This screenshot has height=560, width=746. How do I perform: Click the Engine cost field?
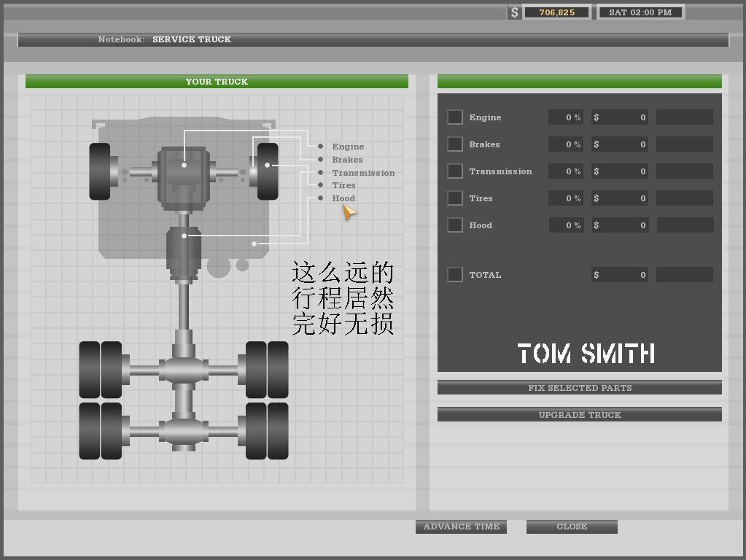pos(620,117)
